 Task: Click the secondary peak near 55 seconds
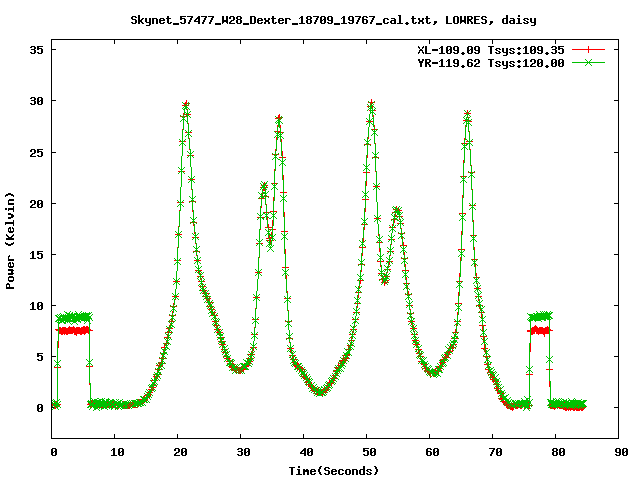click(397, 211)
